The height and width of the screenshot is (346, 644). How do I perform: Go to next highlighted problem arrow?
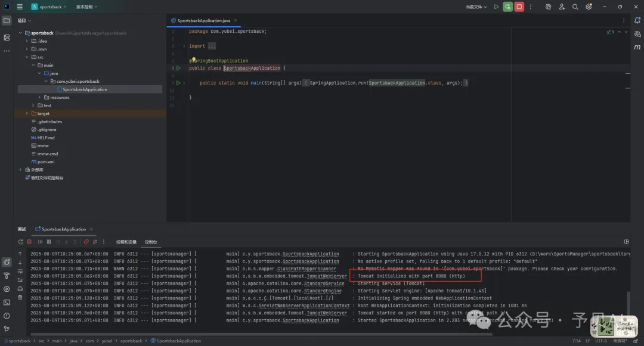(626, 32)
